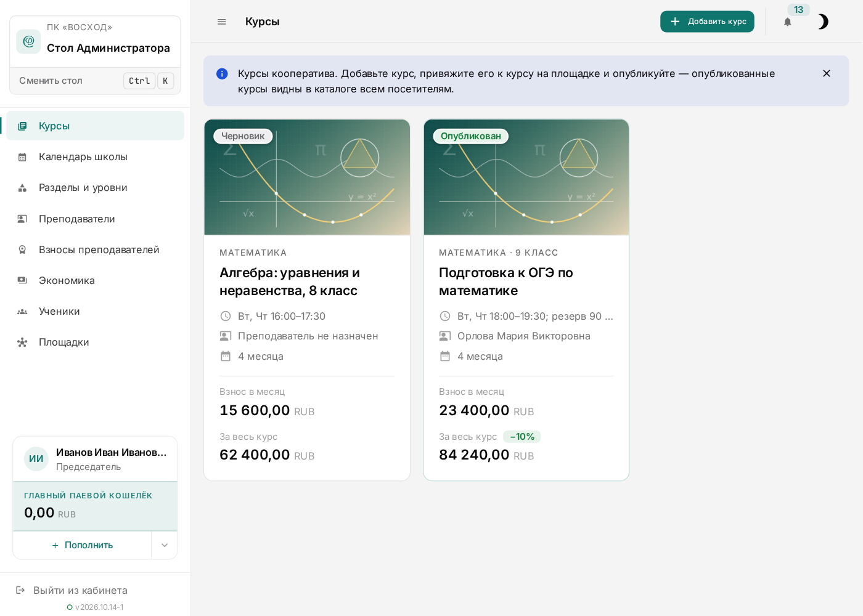Click the desk logo icon at top left
The image size is (863, 616).
(x=28, y=41)
